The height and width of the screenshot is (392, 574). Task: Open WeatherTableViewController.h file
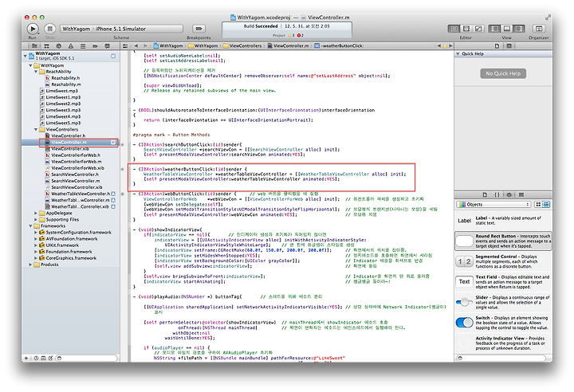(81, 194)
